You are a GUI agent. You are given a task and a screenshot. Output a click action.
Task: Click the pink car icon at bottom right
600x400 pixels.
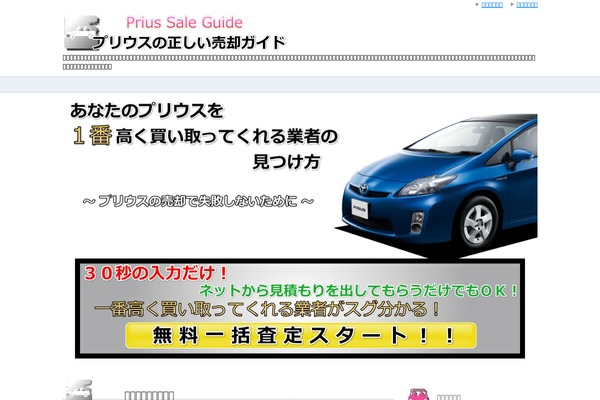(418, 394)
